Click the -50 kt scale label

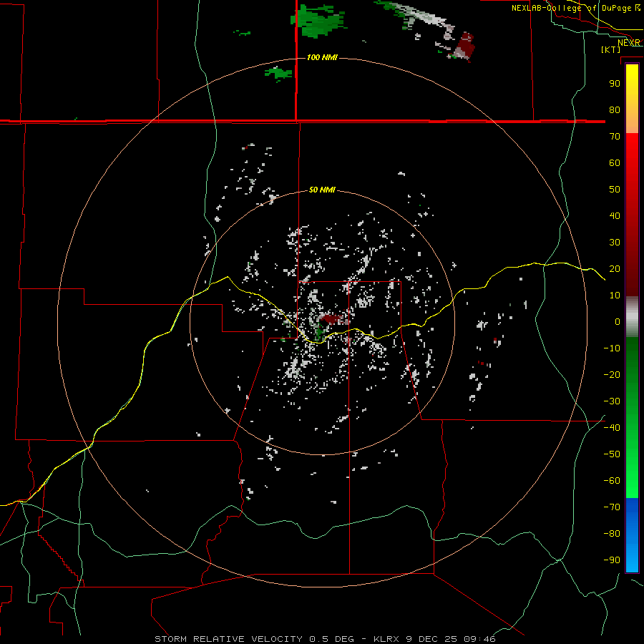pos(612,454)
